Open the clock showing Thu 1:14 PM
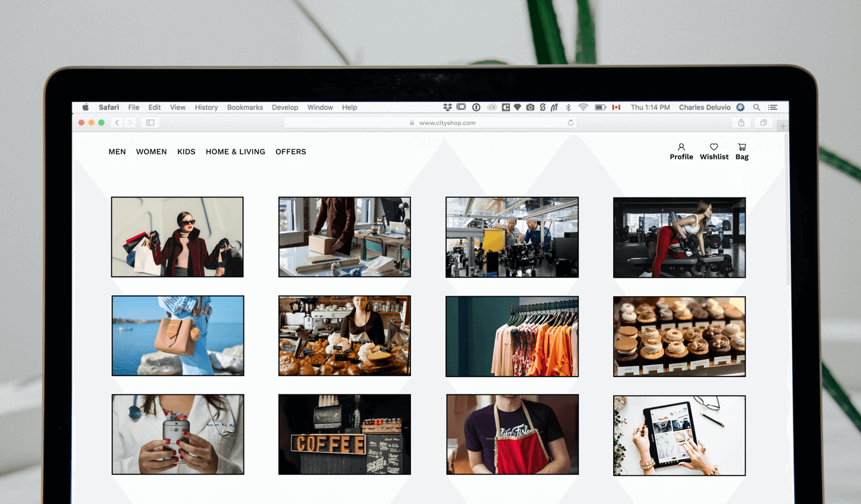Image resolution: width=861 pixels, height=504 pixels. (650, 107)
